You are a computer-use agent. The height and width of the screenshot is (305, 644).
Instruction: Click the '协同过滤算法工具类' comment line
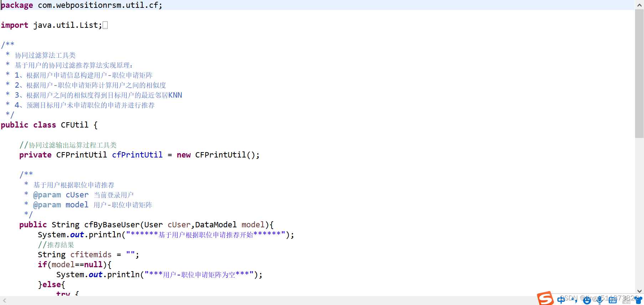(x=45, y=55)
